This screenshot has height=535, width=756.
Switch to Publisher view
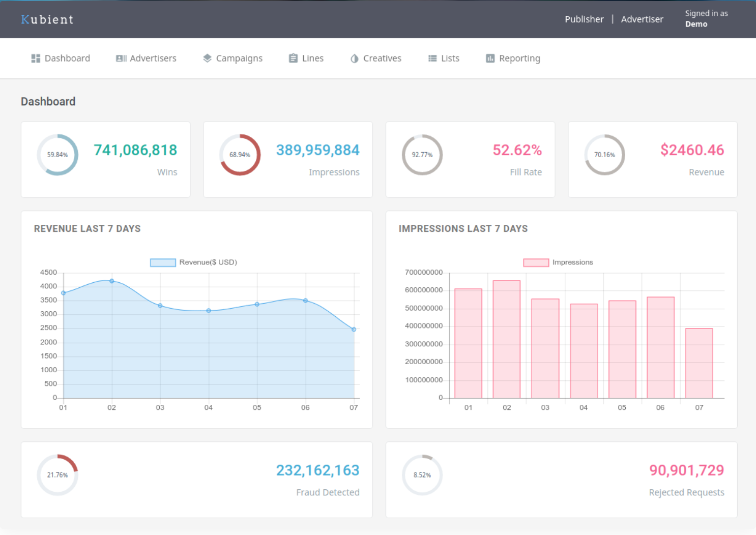tap(584, 19)
